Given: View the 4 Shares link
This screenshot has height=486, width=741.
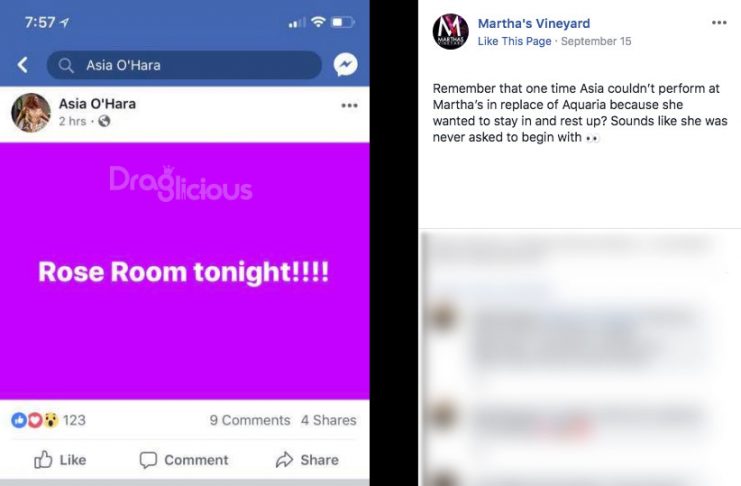Looking at the screenshot, I should (x=328, y=420).
